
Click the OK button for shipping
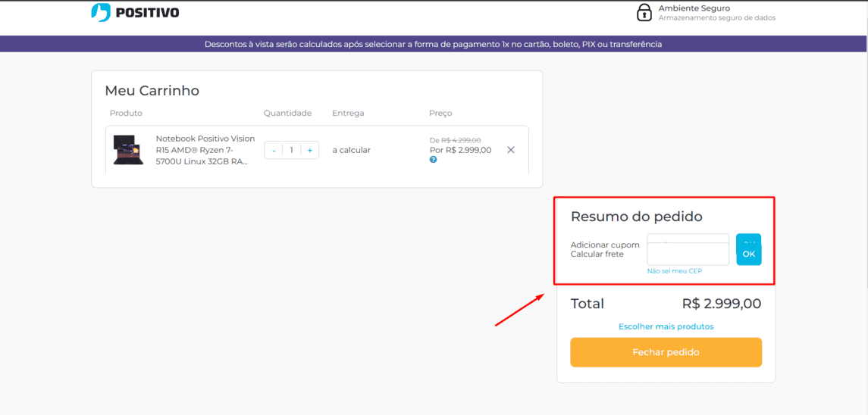(x=749, y=254)
